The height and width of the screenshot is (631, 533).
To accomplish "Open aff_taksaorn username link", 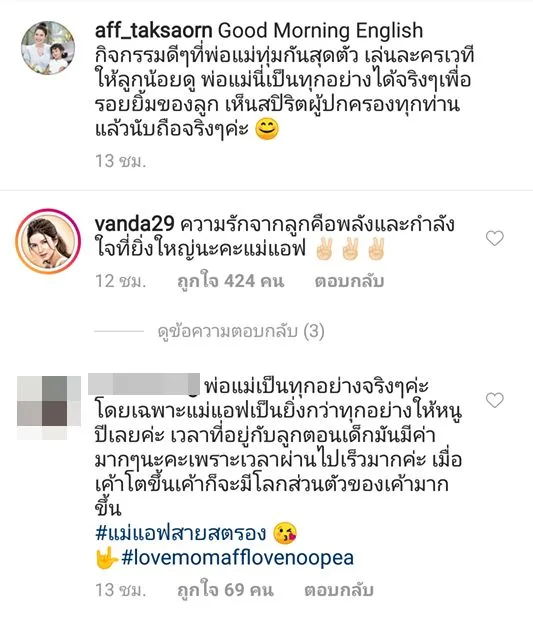I will click(x=153, y=31).
